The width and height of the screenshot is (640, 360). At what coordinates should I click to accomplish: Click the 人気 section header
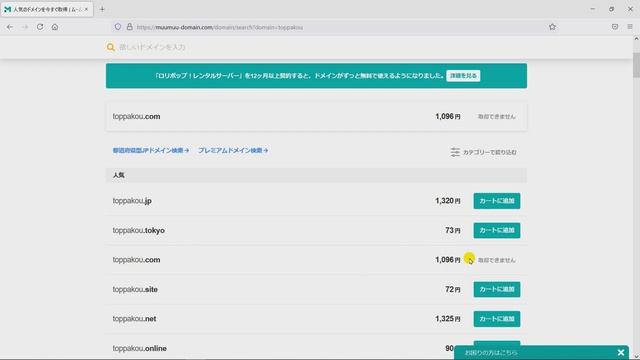click(316, 175)
